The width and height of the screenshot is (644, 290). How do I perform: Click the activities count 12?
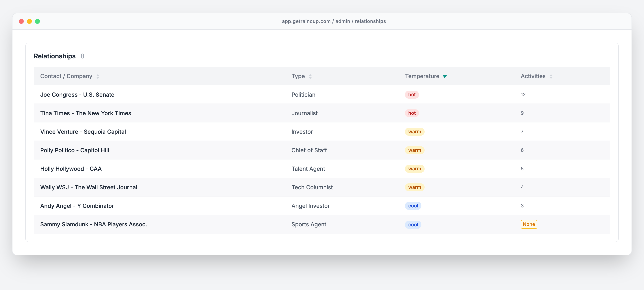pos(523,95)
